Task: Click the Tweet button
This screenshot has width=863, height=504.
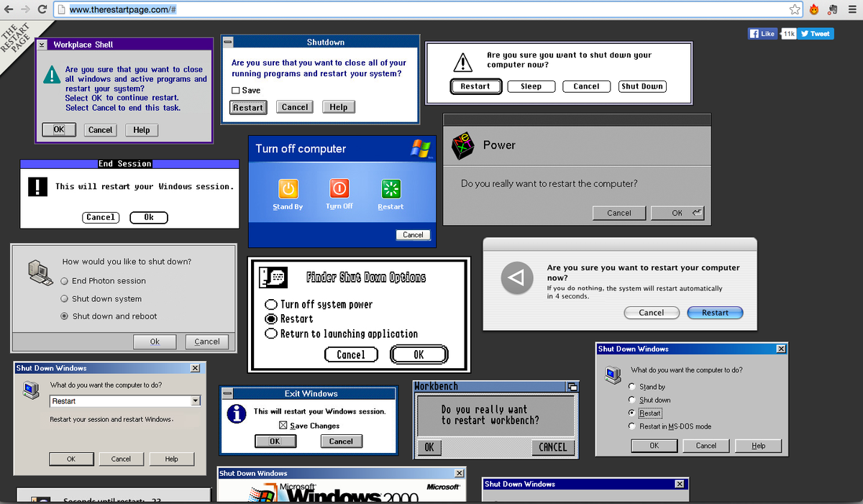Action: (x=816, y=34)
